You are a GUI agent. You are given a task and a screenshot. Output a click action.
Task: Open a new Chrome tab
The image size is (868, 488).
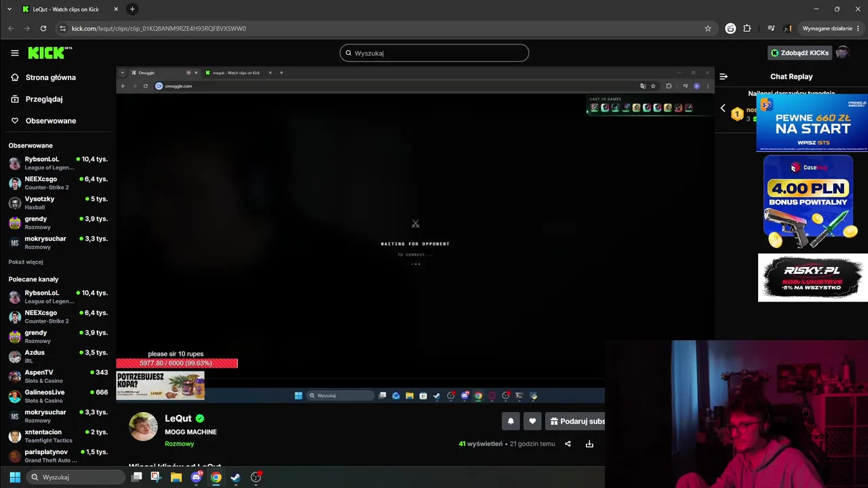point(132,9)
